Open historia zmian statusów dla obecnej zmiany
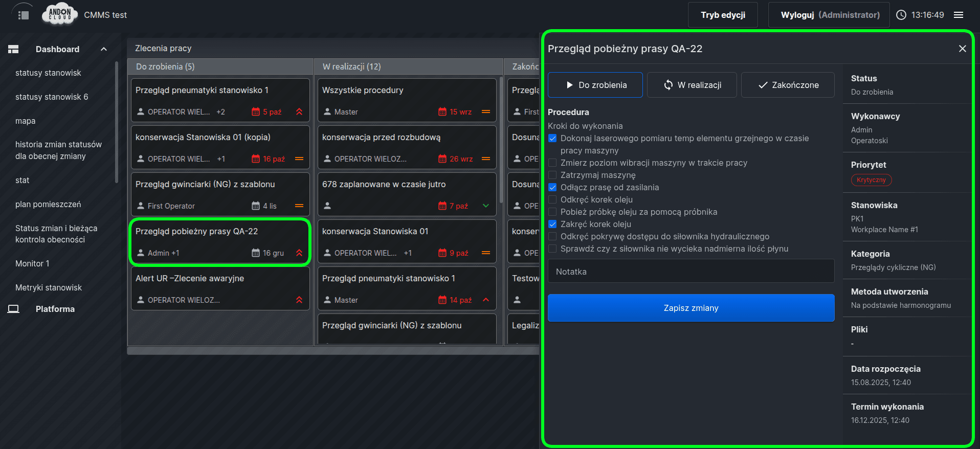The width and height of the screenshot is (980, 449). (x=58, y=150)
